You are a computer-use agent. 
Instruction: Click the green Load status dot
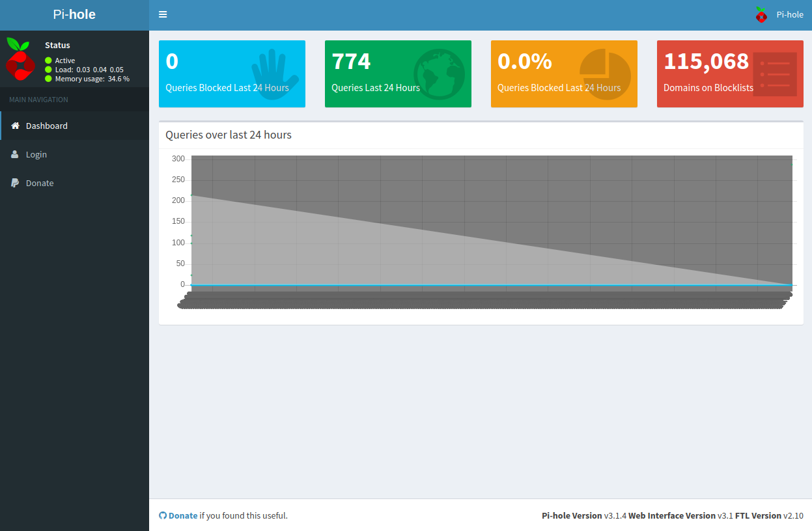[x=48, y=70]
